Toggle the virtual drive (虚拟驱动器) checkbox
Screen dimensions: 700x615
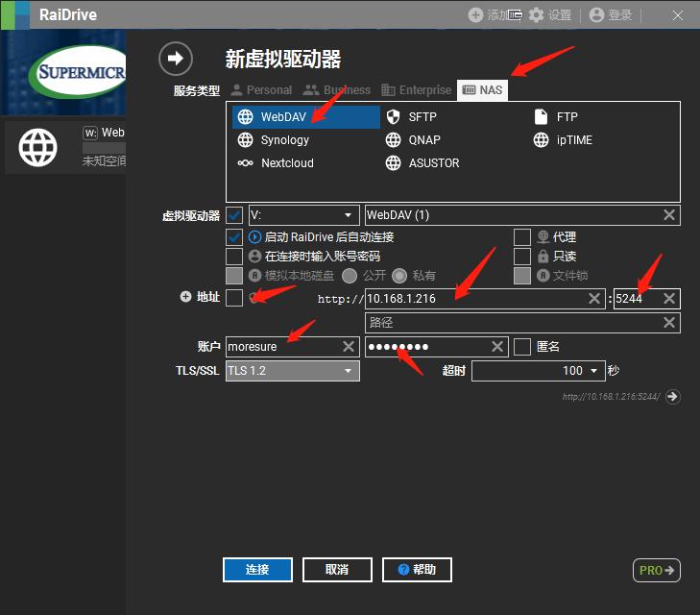pos(234,215)
